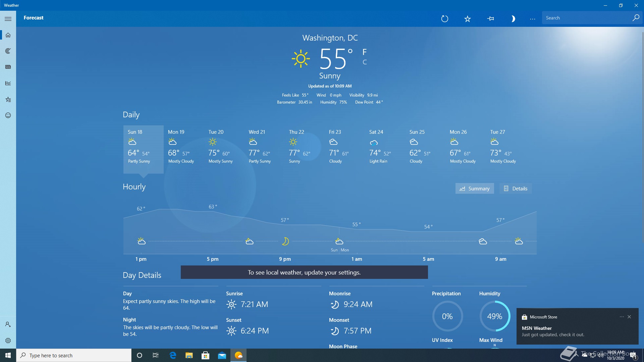Click the Washington, DC location title
This screenshot has width=644, height=362.
click(330, 38)
